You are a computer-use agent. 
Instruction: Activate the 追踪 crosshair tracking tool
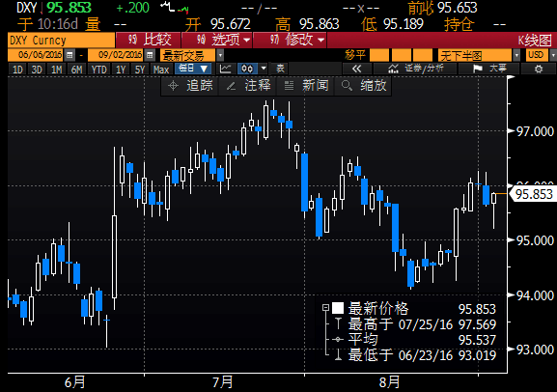(189, 86)
